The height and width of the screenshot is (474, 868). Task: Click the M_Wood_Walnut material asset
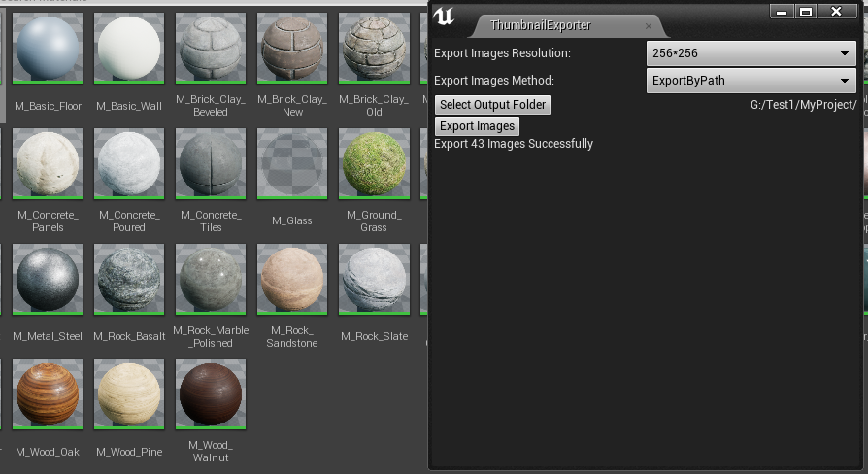click(x=211, y=394)
